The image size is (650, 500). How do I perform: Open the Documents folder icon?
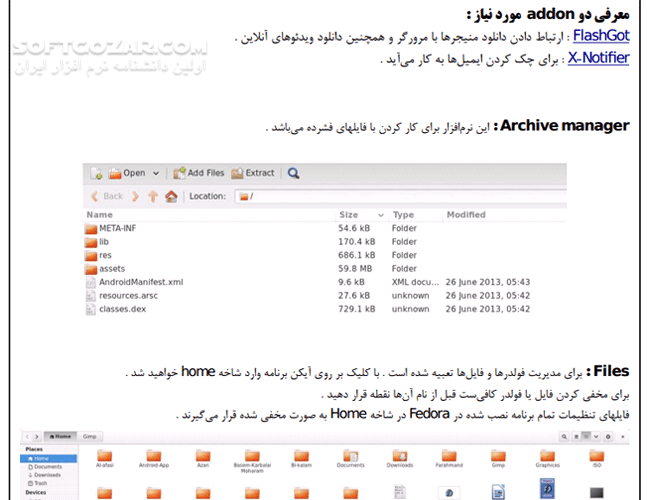(x=351, y=459)
